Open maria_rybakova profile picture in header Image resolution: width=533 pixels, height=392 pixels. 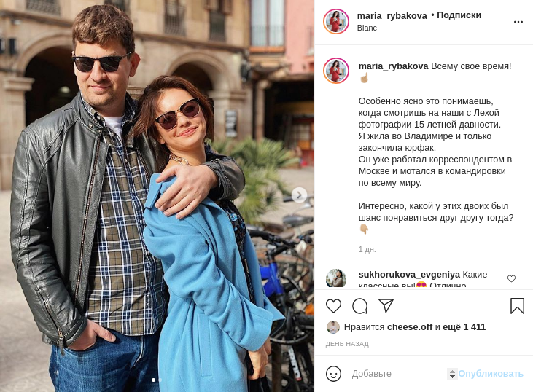coord(336,21)
